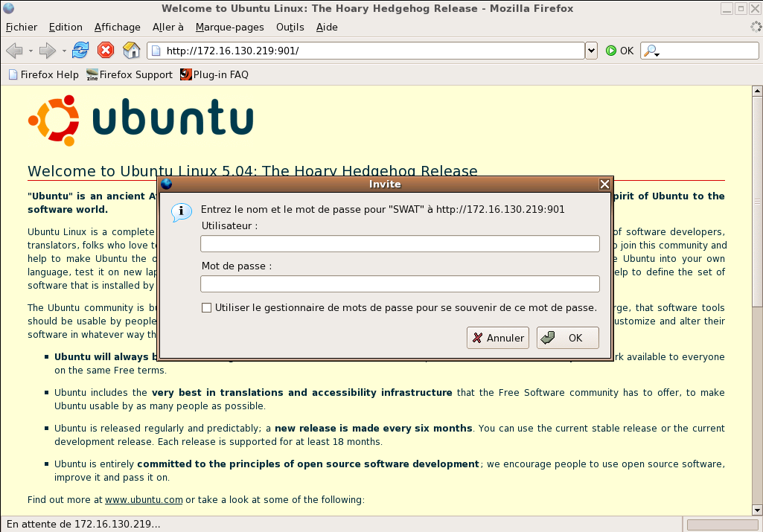
Task: Reload the page with the refresh icon
Action: point(80,50)
